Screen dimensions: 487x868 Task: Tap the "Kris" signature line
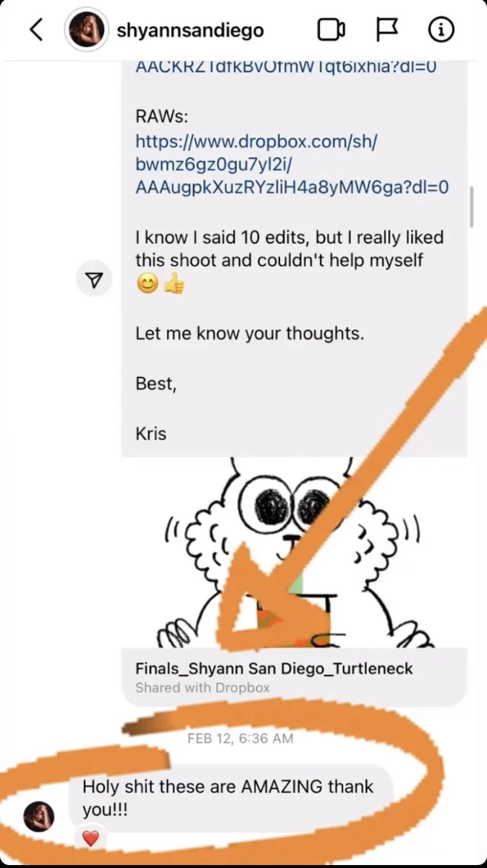coord(151,434)
